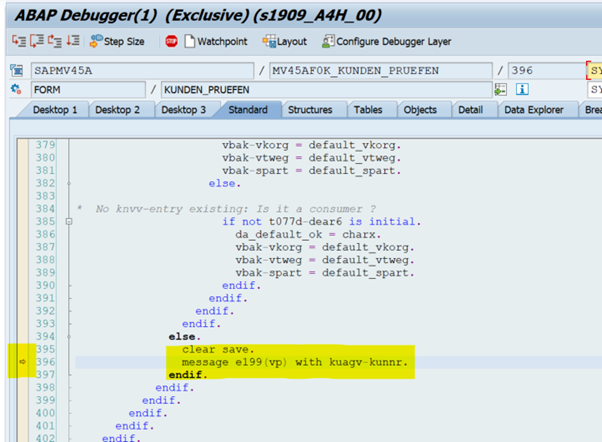The height and width of the screenshot is (442, 602).
Task: Click the Single Step debugger icon
Action: click(18, 41)
